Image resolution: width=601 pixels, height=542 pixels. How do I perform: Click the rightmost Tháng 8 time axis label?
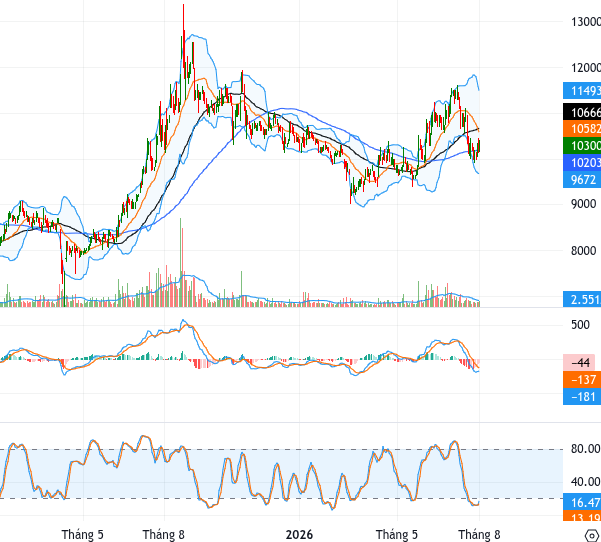(x=479, y=534)
